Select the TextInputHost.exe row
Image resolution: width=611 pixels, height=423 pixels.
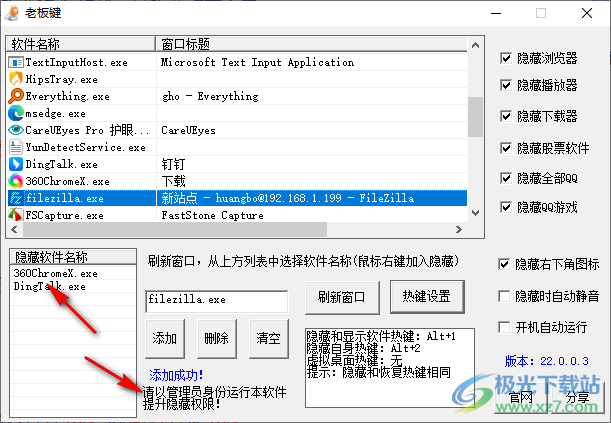coord(237,62)
